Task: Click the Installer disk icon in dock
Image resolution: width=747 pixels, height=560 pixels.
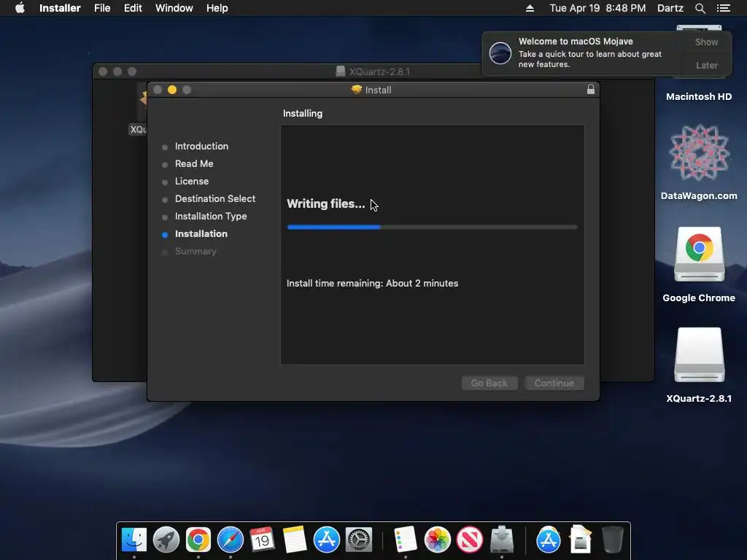Action: click(x=502, y=540)
